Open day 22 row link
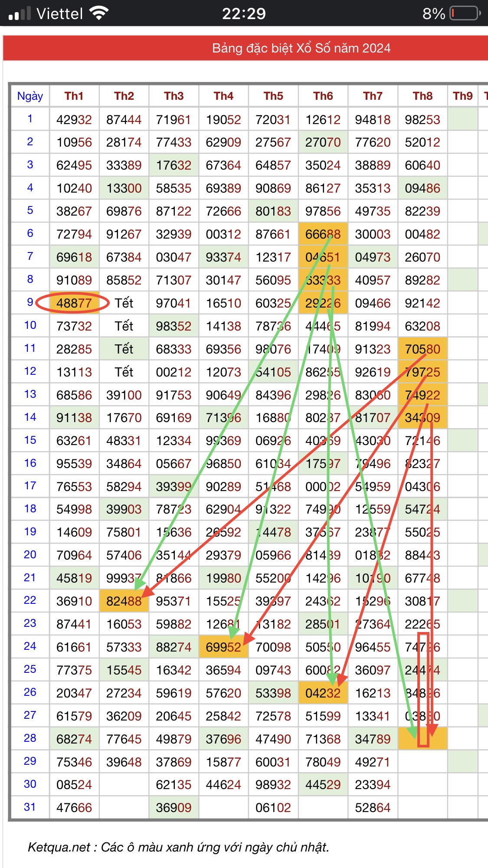488x868 pixels. pyautogui.click(x=30, y=600)
